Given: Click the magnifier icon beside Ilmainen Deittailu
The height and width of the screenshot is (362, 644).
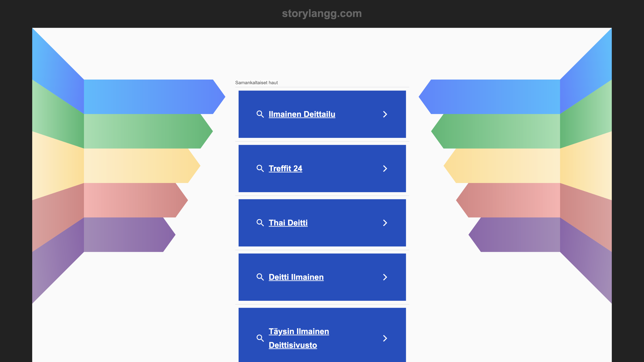Looking at the screenshot, I should [261, 114].
